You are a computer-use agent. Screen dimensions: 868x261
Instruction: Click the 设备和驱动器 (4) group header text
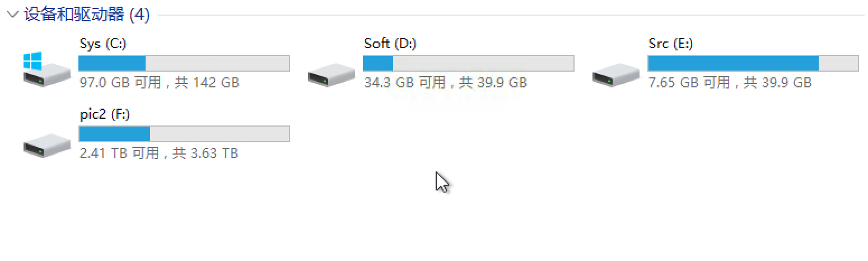pyautogui.click(x=87, y=15)
